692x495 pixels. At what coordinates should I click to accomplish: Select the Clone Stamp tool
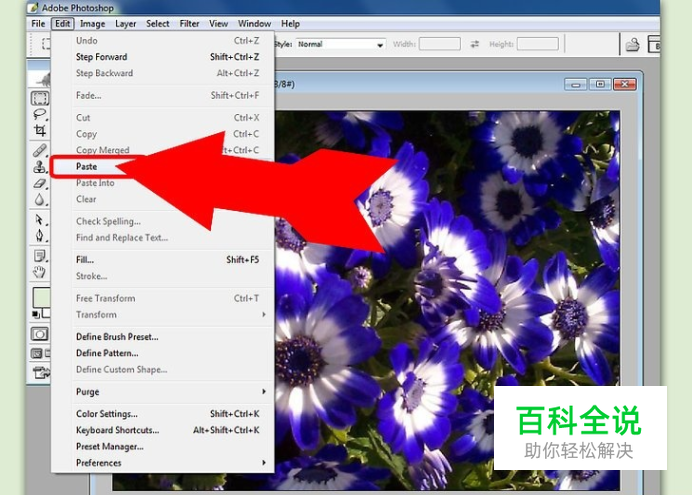[39, 167]
